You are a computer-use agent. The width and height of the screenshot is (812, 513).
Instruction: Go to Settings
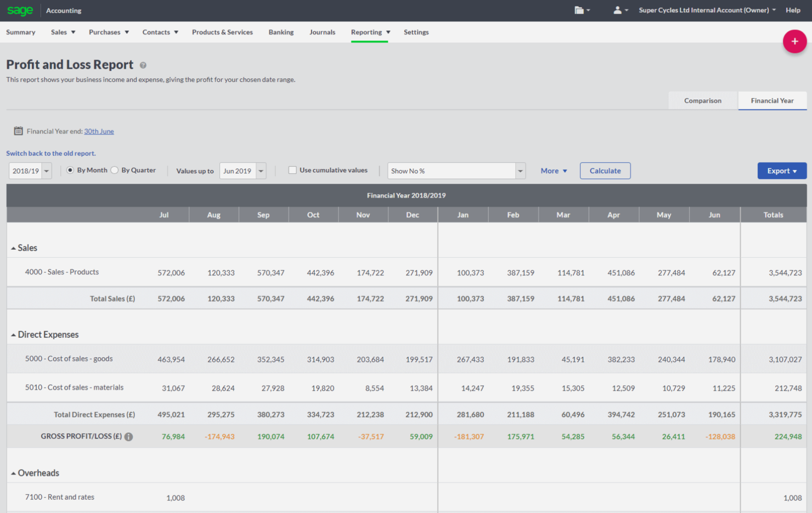pos(416,32)
